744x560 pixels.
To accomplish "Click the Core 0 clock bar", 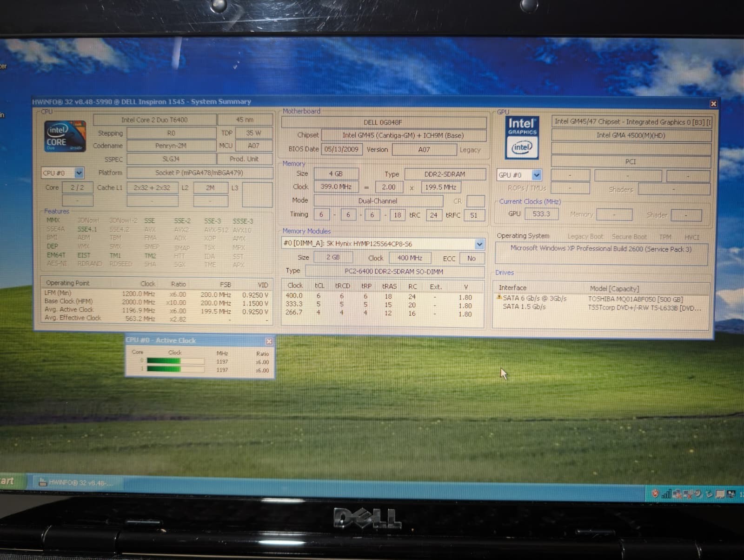I will pos(175,361).
